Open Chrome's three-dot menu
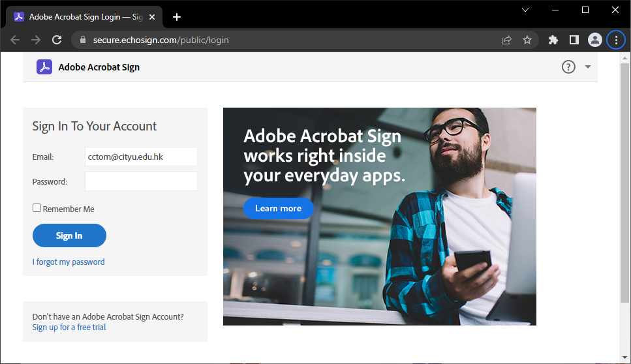631x364 pixels. point(616,40)
